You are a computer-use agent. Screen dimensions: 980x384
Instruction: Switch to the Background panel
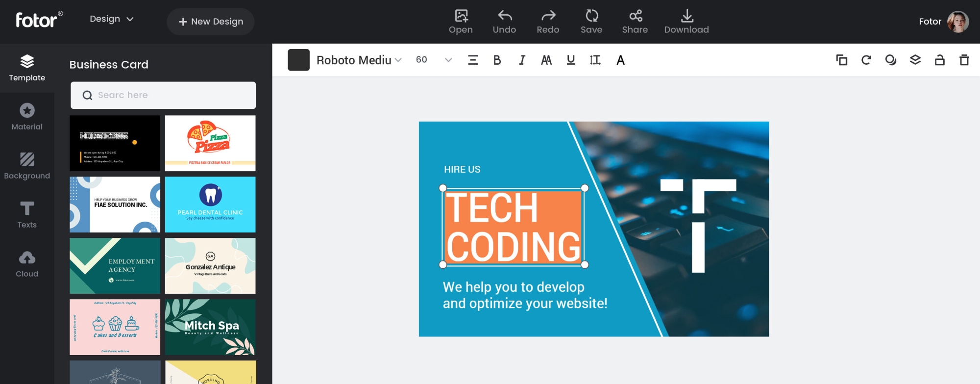click(27, 166)
